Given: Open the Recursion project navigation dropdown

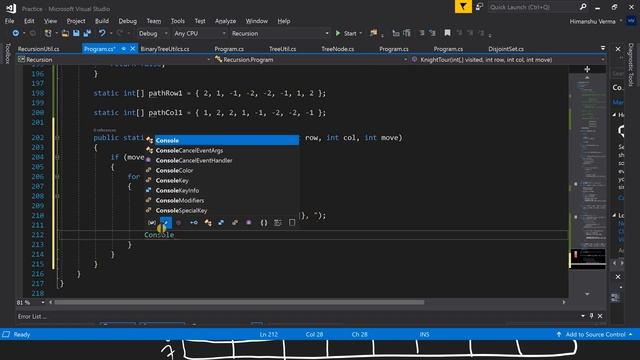Looking at the screenshot, I should tap(114, 60).
